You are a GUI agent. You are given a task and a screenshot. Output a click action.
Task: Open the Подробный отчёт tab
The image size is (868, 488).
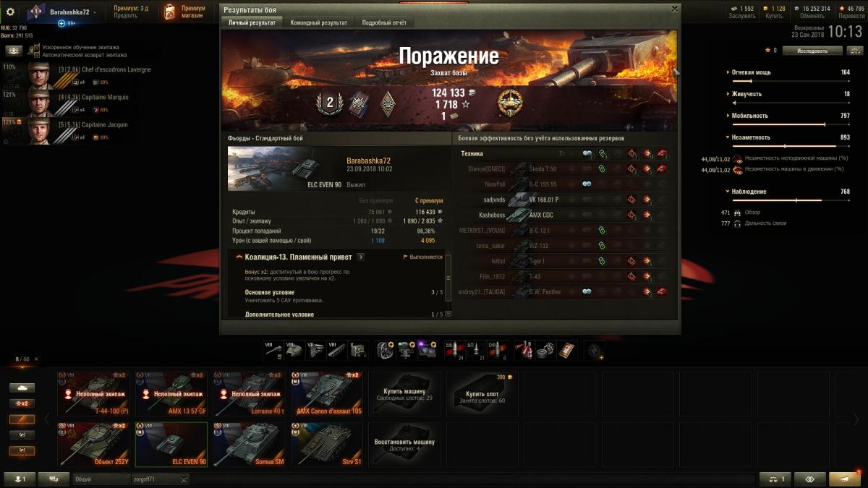385,22
